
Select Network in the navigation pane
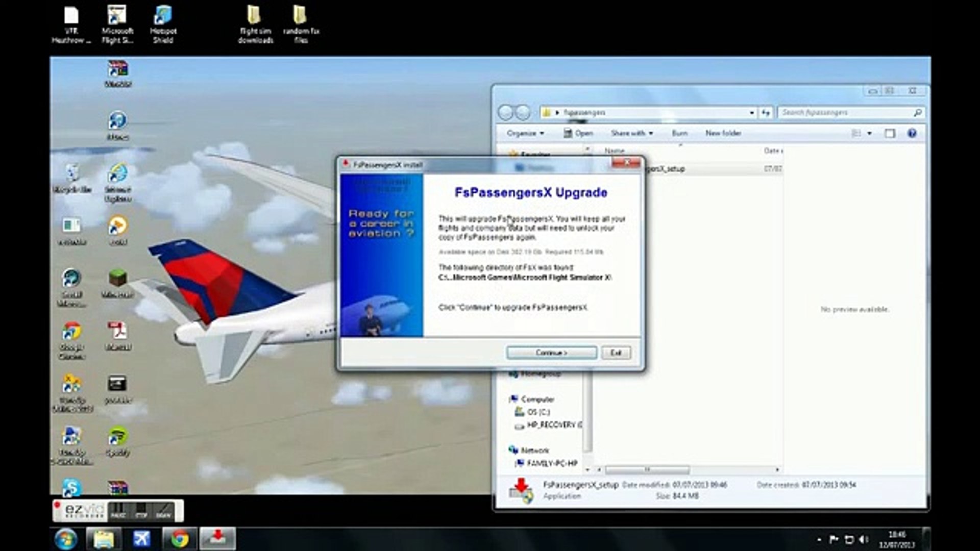529,450
